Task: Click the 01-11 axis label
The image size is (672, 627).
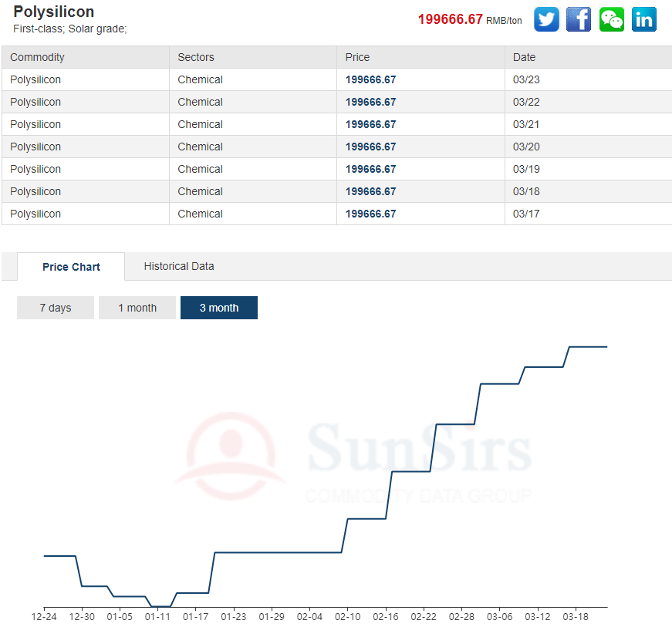Action: point(157,616)
